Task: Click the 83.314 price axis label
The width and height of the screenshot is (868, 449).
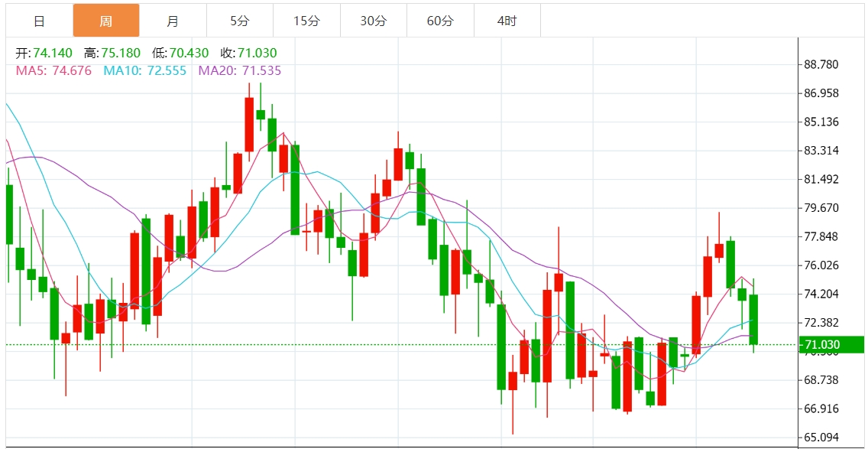Action: (821, 151)
